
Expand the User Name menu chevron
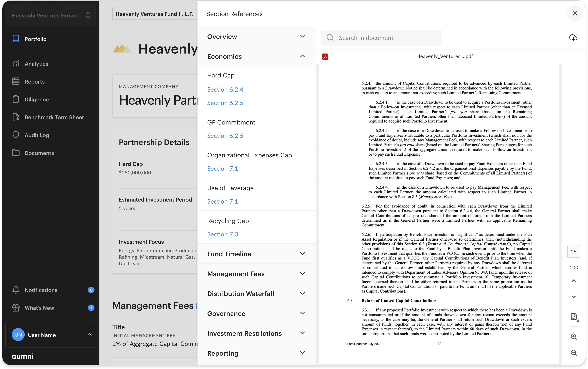[89, 335]
